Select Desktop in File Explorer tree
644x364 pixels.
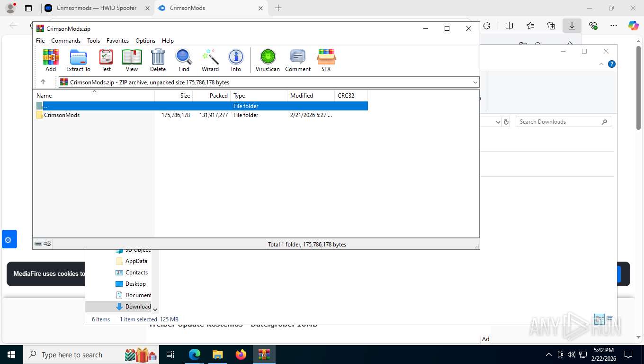point(131,284)
